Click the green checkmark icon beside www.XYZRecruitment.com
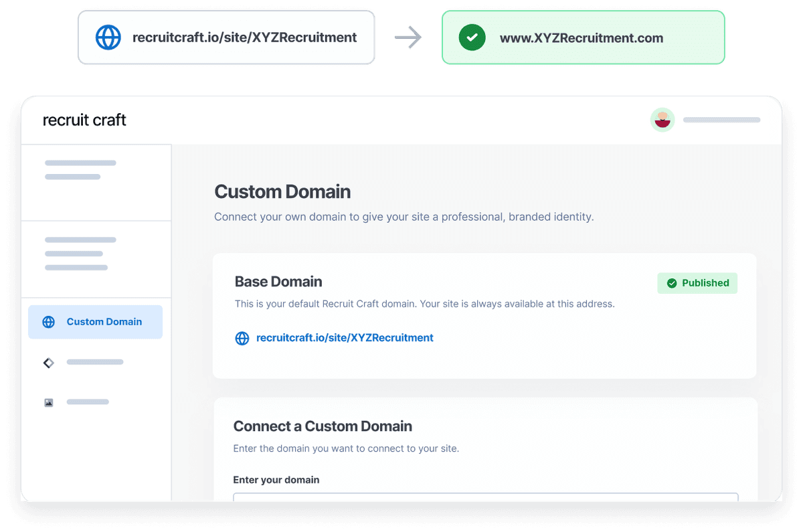 (472, 37)
